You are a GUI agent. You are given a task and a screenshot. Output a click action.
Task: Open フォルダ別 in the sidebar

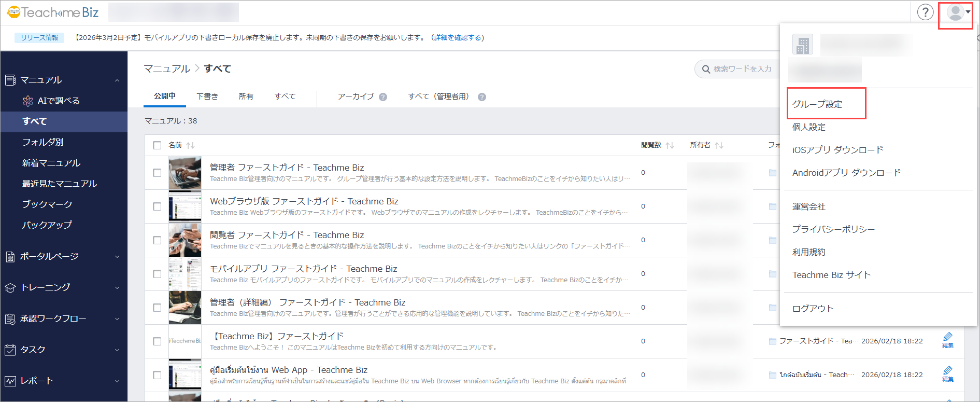click(43, 142)
